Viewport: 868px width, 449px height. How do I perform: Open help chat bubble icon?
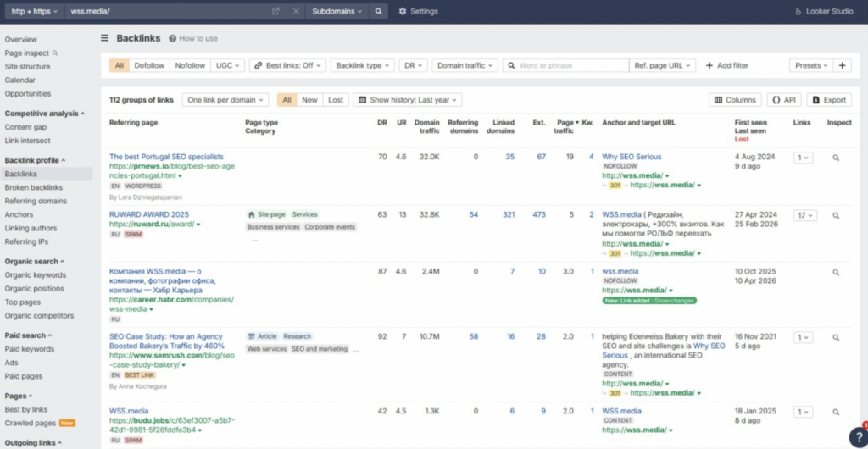click(858, 437)
